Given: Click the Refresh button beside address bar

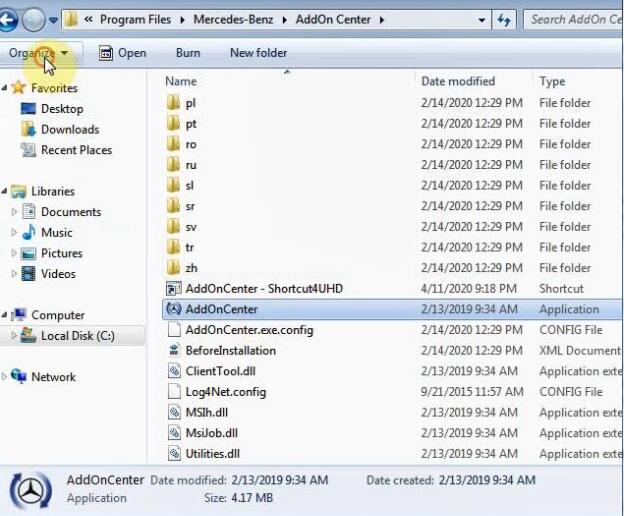Looking at the screenshot, I should click(504, 19).
